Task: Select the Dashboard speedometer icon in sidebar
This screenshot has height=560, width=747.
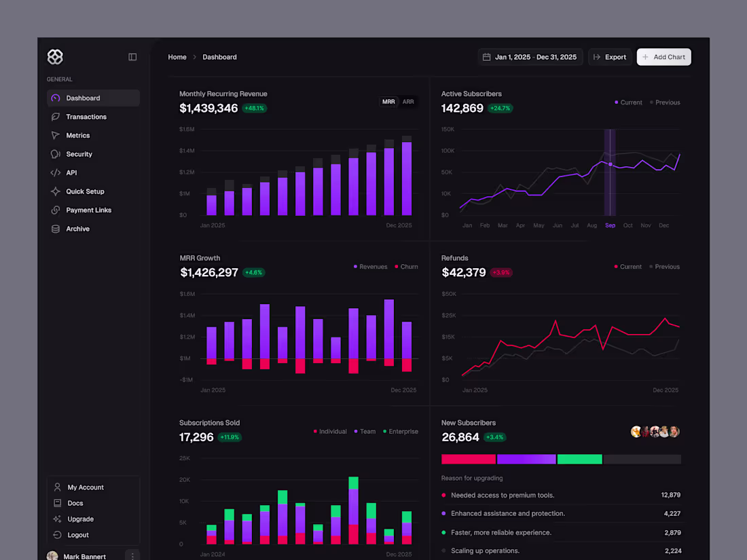Action: click(x=56, y=98)
